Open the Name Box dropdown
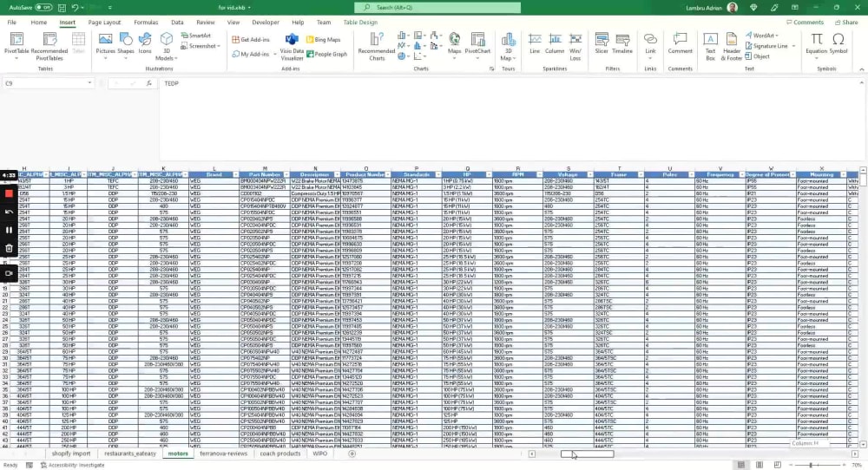 point(89,83)
